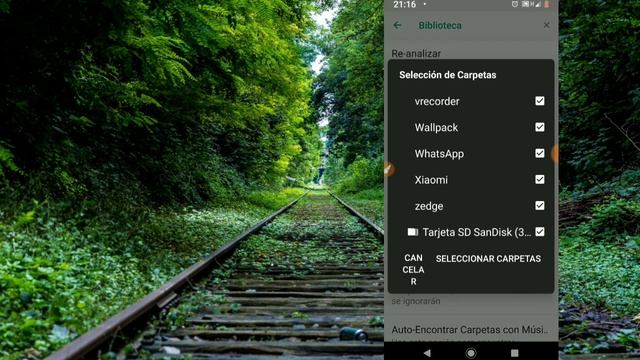Tap the CANCELAR button
The width and height of the screenshot is (640, 360).
(413, 269)
